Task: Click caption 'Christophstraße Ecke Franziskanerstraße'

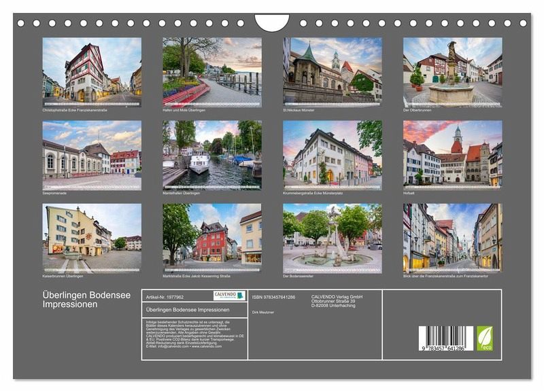Action: pos(75,110)
